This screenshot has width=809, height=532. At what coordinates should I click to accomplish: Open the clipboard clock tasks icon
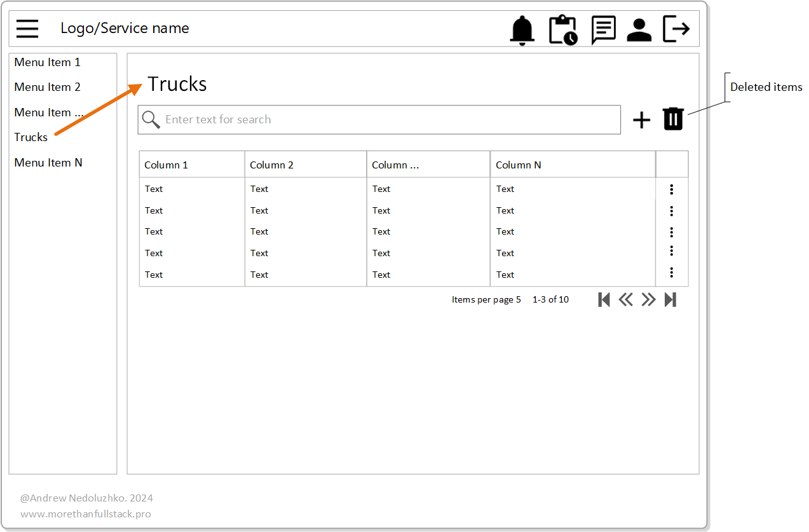coord(563,30)
